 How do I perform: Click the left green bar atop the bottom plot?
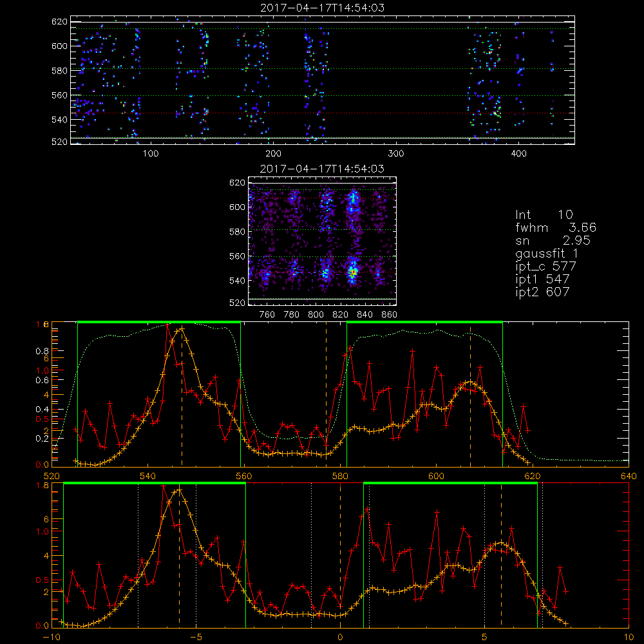pos(155,484)
